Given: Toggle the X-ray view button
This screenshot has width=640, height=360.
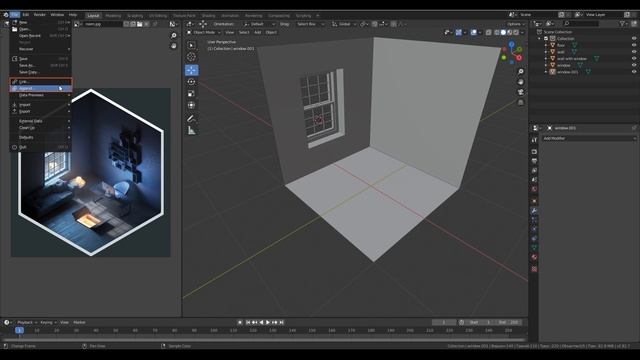Looking at the screenshot, I should point(489,32).
